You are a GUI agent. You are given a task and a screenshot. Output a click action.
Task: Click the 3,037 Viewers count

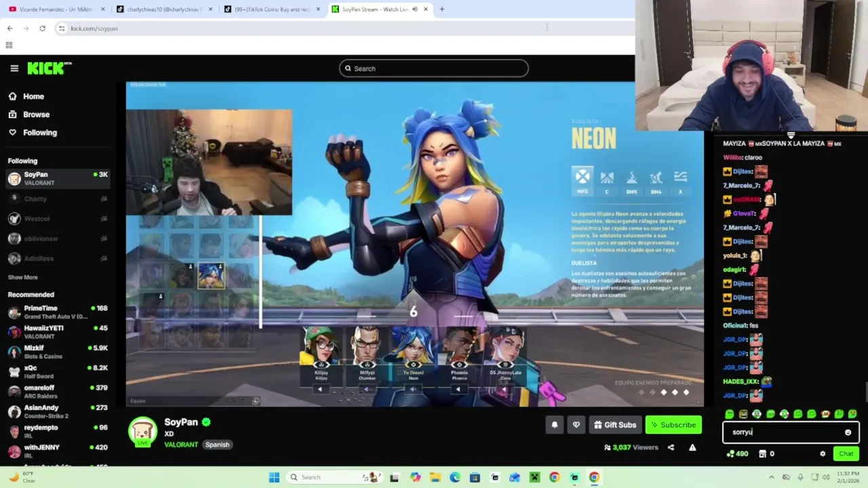click(631, 447)
